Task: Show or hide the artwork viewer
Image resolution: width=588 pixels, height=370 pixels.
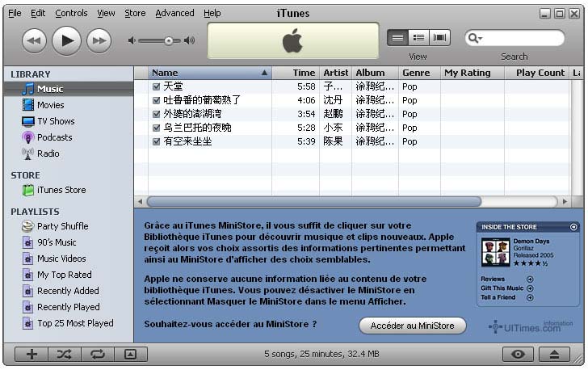Action: [130, 354]
